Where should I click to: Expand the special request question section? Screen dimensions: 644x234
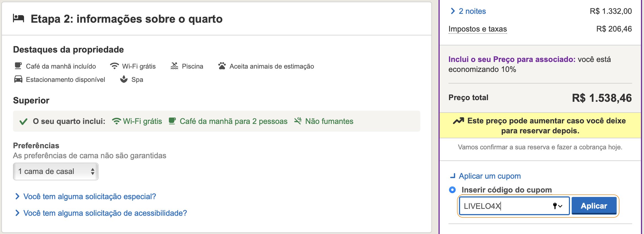coord(86,196)
